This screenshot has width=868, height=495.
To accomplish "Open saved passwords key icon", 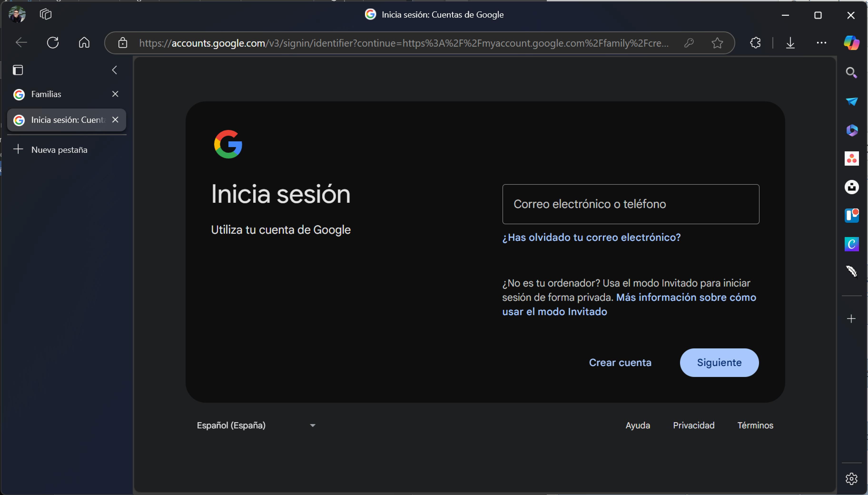I will point(689,43).
